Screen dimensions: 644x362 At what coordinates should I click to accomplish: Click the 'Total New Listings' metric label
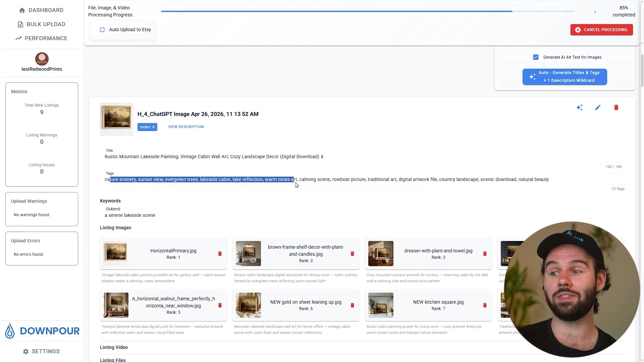click(x=42, y=105)
